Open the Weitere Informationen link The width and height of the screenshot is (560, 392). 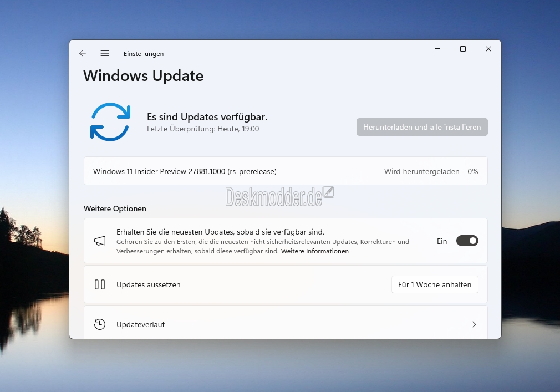[x=314, y=251]
